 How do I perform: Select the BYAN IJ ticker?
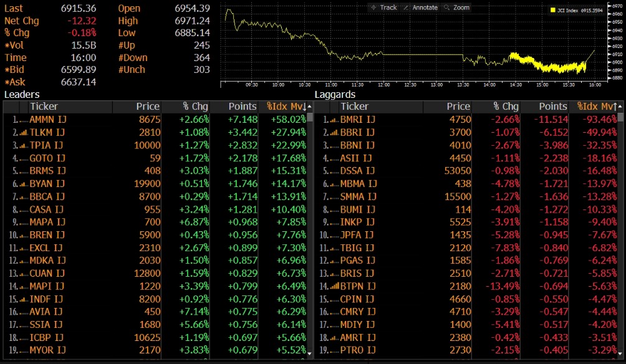[x=47, y=184]
